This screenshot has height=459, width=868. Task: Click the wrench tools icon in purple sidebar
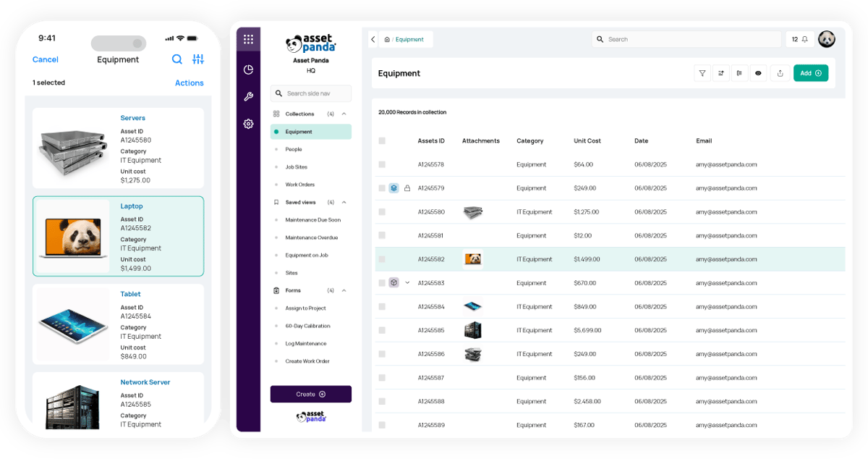click(248, 94)
